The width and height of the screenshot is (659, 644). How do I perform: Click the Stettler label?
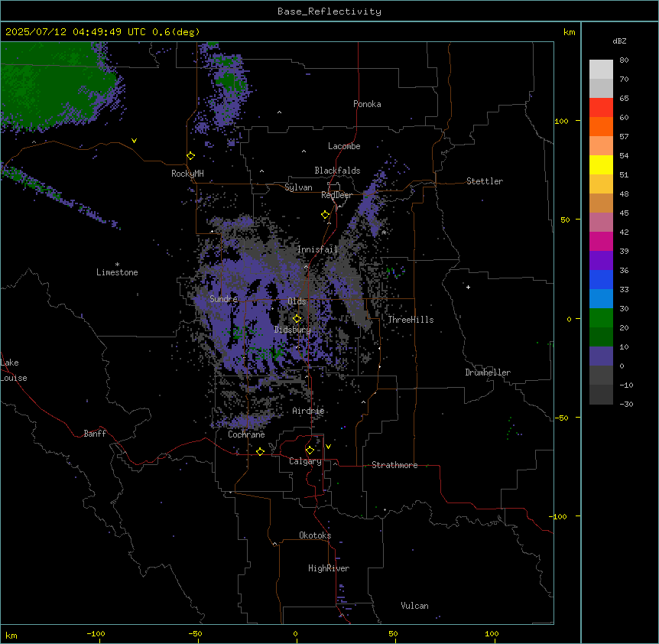tap(485, 181)
